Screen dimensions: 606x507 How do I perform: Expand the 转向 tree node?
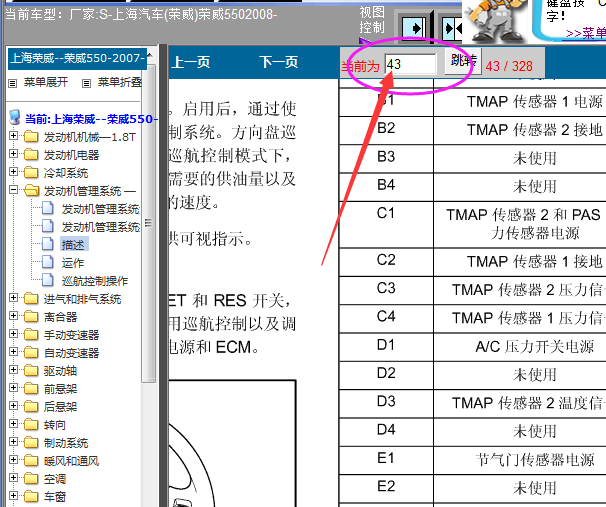(x=14, y=424)
